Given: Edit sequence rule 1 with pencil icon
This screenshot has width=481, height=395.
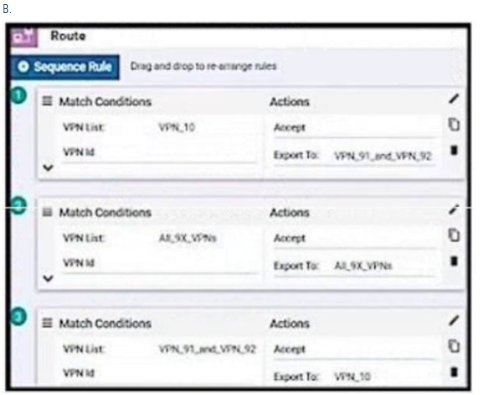Looking at the screenshot, I should pos(454,99).
